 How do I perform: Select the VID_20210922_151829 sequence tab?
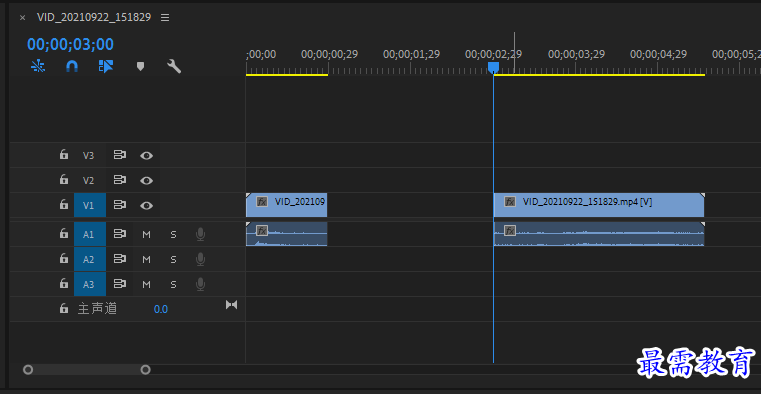pos(94,17)
